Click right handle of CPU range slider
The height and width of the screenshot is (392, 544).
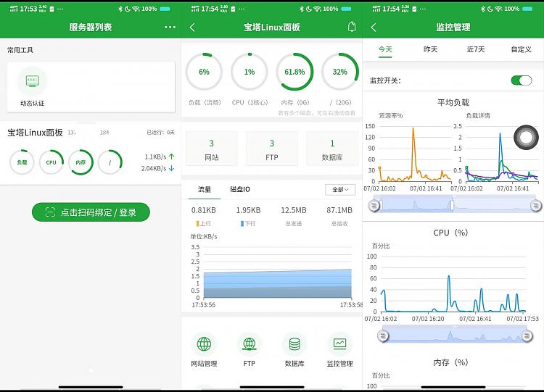coord(527,335)
